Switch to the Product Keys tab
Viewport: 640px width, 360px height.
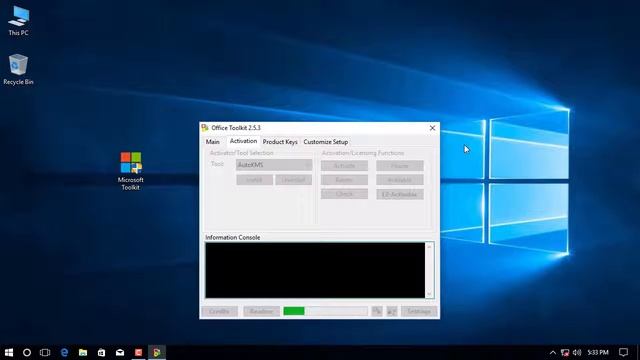click(280, 142)
